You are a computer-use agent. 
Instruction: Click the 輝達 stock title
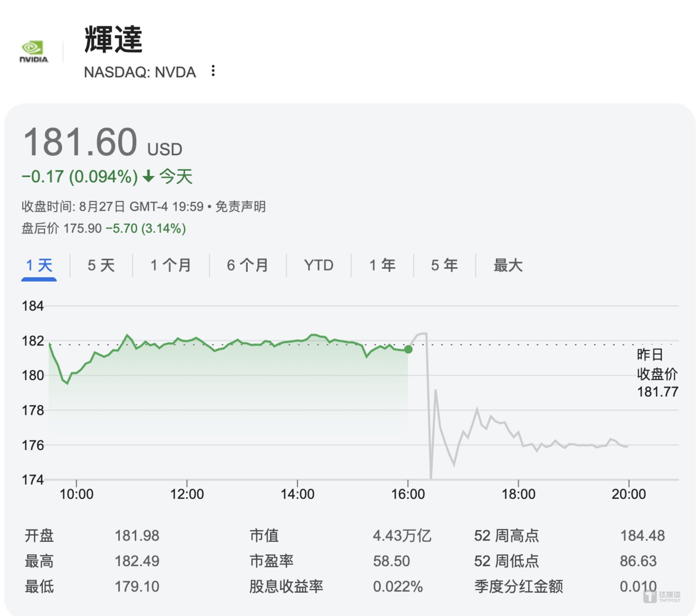coord(113,39)
